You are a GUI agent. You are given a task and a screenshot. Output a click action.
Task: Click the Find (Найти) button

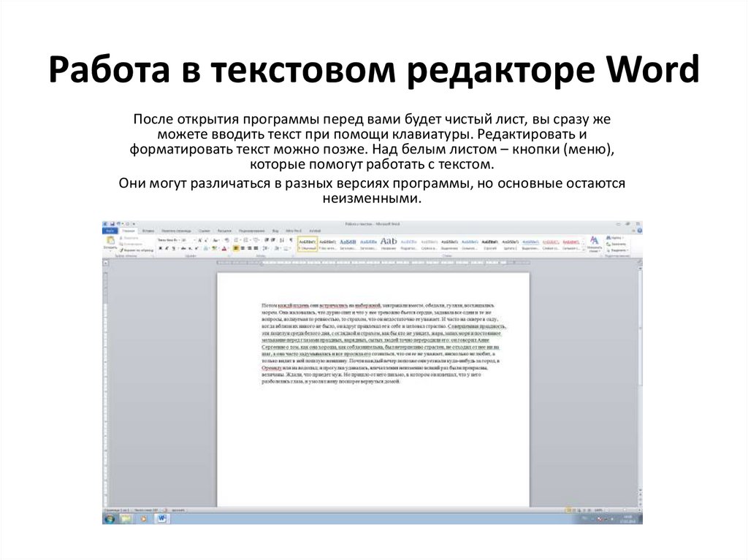(x=614, y=238)
